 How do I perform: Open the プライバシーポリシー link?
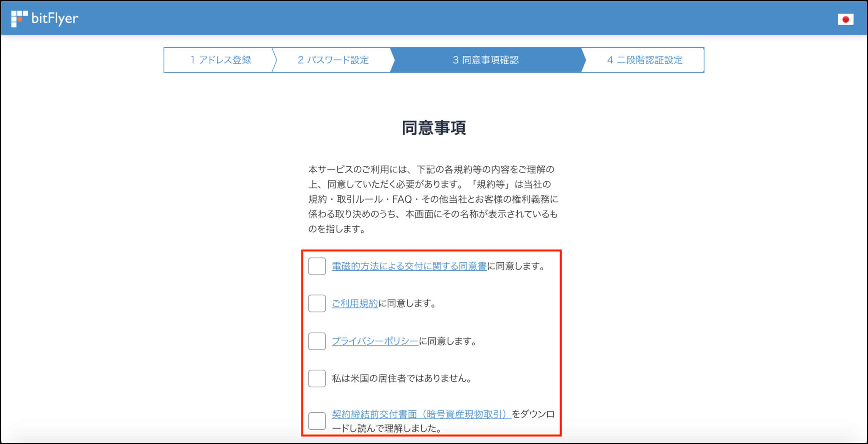coord(375,341)
